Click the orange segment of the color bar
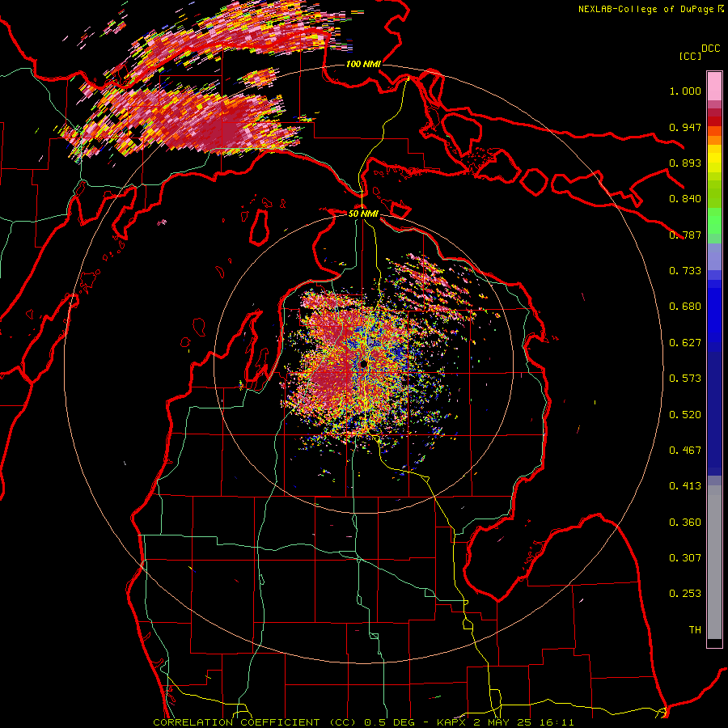The image size is (728, 728). [x=714, y=140]
